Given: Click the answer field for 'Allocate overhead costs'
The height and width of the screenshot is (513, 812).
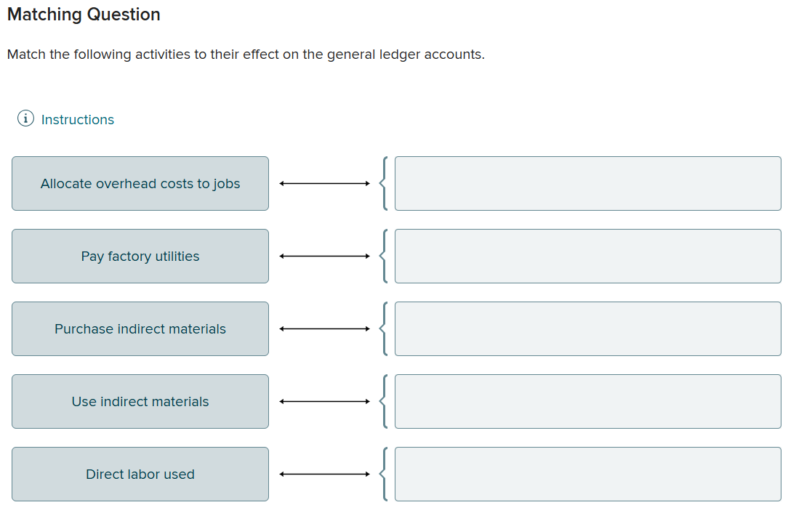Looking at the screenshot, I should pyautogui.click(x=587, y=183).
